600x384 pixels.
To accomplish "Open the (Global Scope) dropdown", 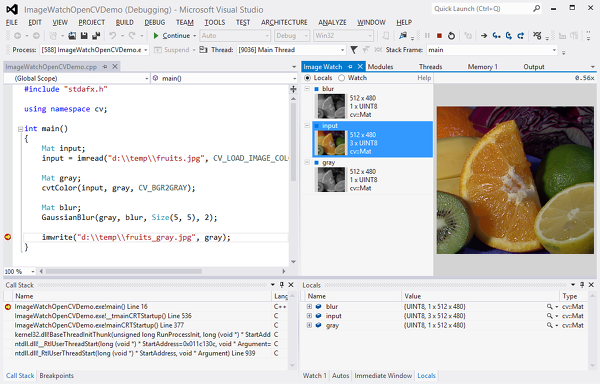I will 147,78.
